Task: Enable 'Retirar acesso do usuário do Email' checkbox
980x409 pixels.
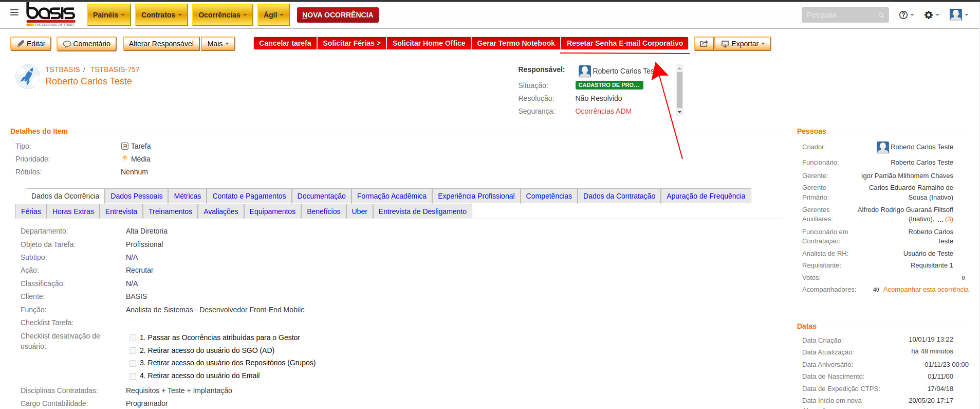Action: (133, 376)
